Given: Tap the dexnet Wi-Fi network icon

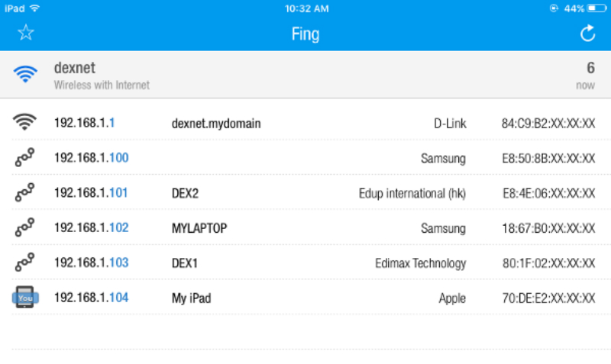Looking at the screenshot, I should [x=26, y=74].
